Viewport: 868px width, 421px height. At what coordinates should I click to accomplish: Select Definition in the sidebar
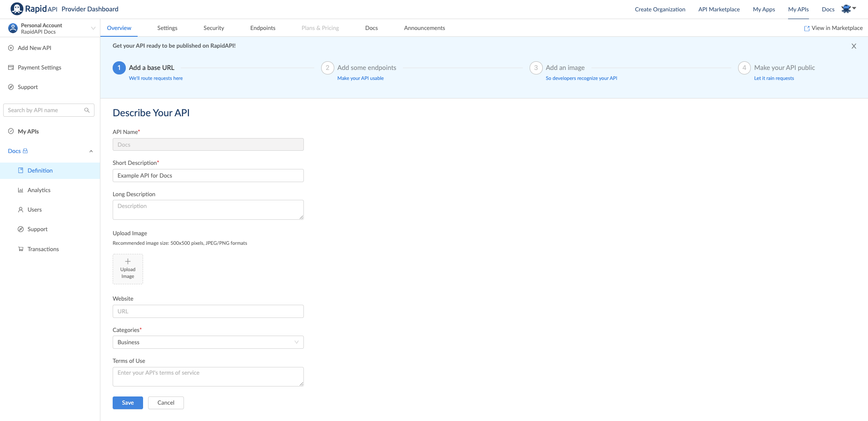tap(50, 170)
